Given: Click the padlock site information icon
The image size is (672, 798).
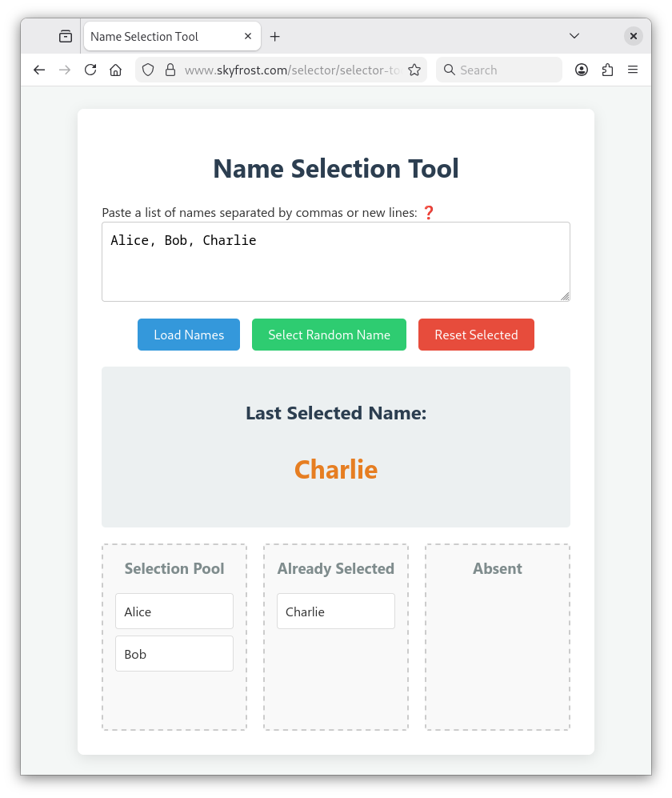Looking at the screenshot, I should click(170, 70).
